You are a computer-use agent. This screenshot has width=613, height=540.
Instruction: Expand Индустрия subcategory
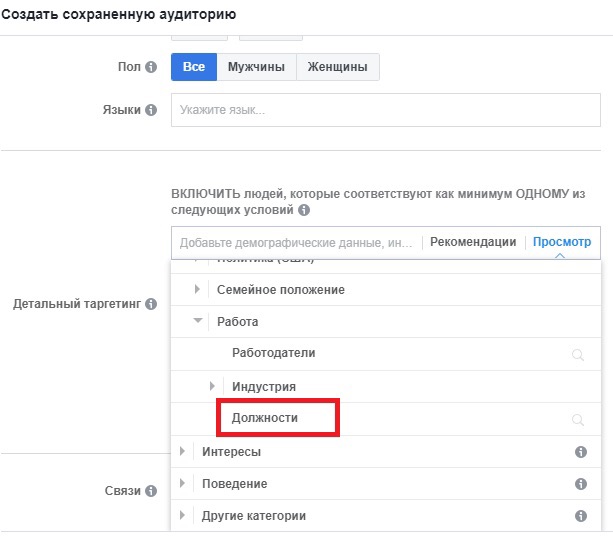coord(212,386)
